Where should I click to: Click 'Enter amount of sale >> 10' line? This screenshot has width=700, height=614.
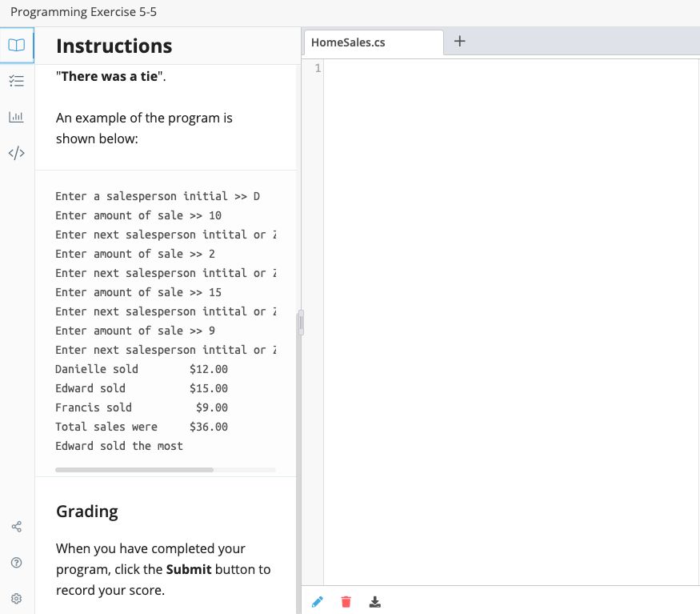pos(138,215)
